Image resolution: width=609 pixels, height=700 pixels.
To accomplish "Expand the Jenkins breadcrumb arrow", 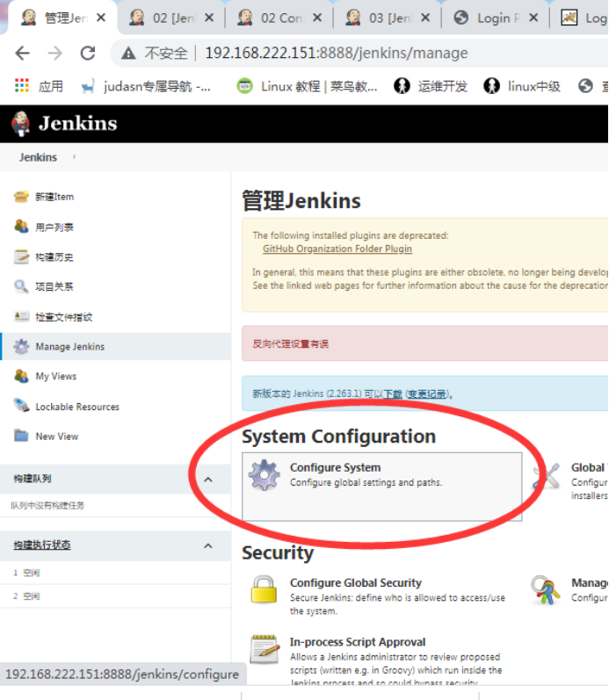I will pos(74,156).
